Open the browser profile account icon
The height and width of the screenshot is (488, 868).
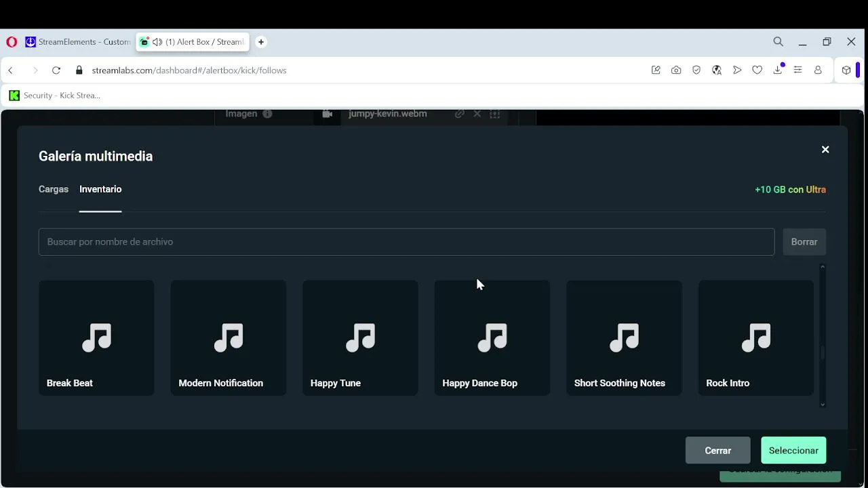click(x=818, y=70)
